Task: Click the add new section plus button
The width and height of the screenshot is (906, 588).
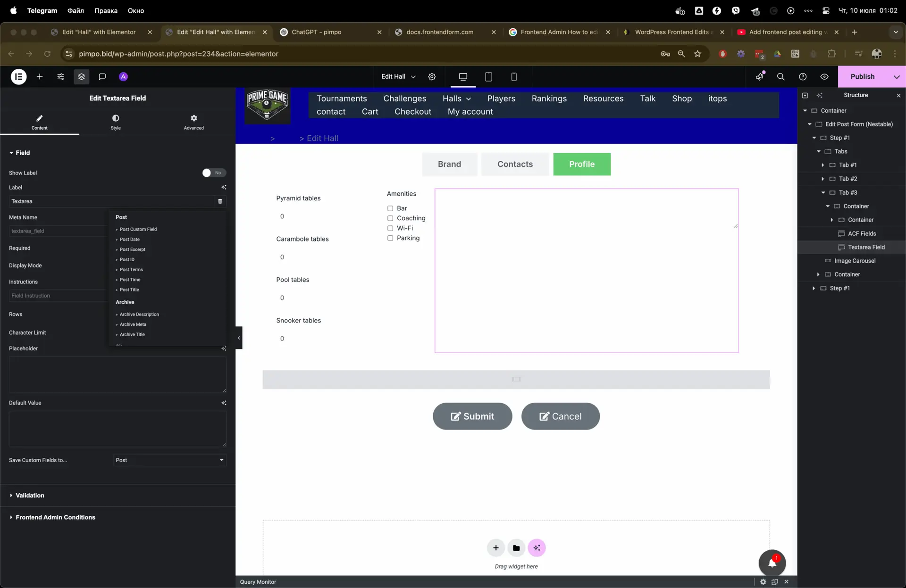Action: (495, 547)
